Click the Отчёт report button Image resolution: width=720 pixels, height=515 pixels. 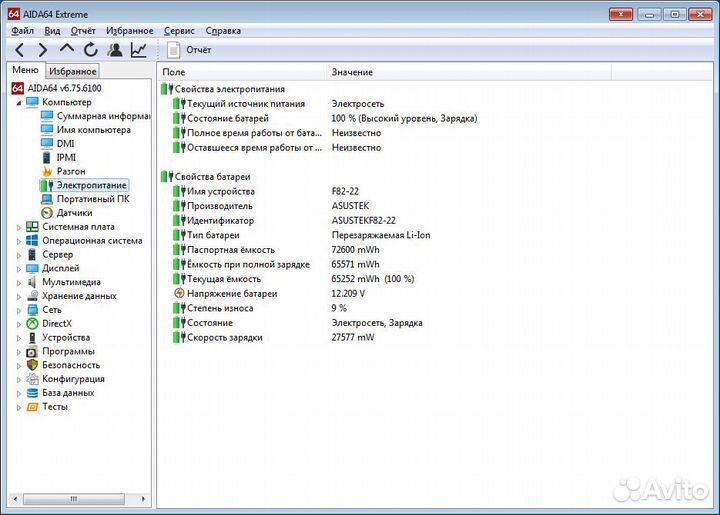click(189, 50)
